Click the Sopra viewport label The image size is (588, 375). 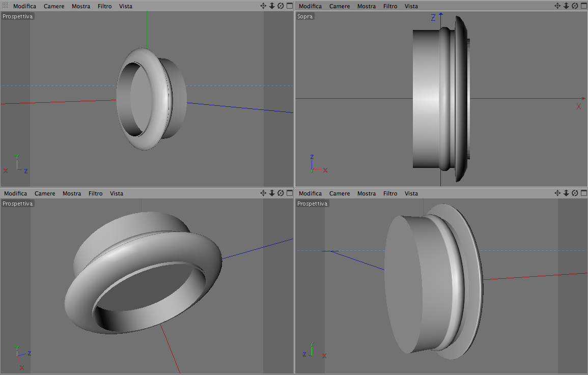pyautogui.click(x=305, y=16)
